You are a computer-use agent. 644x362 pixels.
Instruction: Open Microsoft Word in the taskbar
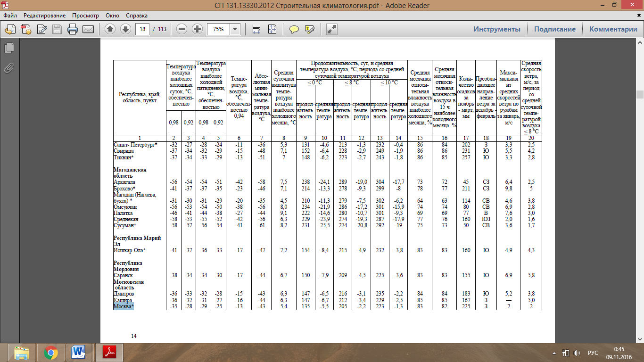coord(78,353)
